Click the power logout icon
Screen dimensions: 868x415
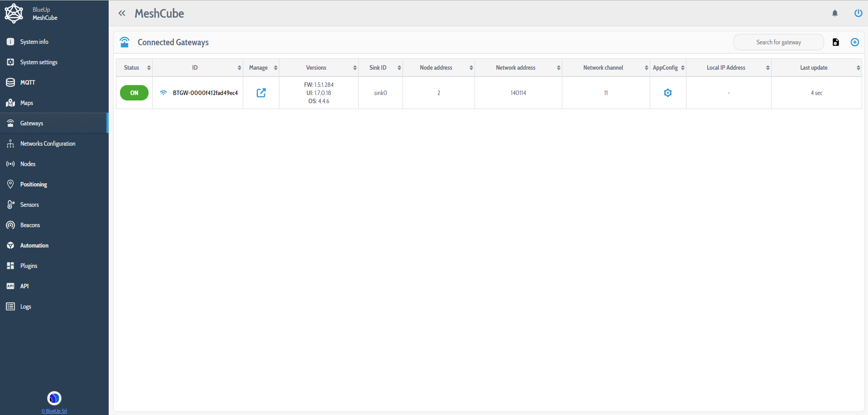(x=858, y=13)
